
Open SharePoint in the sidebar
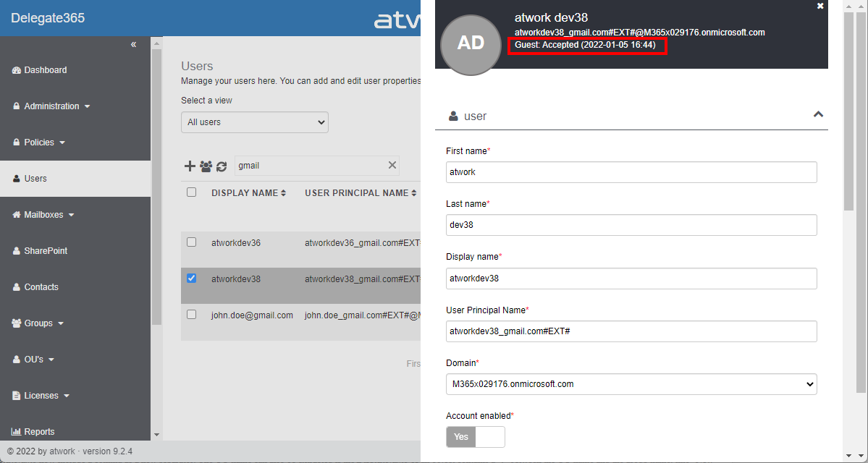point(45,251)
